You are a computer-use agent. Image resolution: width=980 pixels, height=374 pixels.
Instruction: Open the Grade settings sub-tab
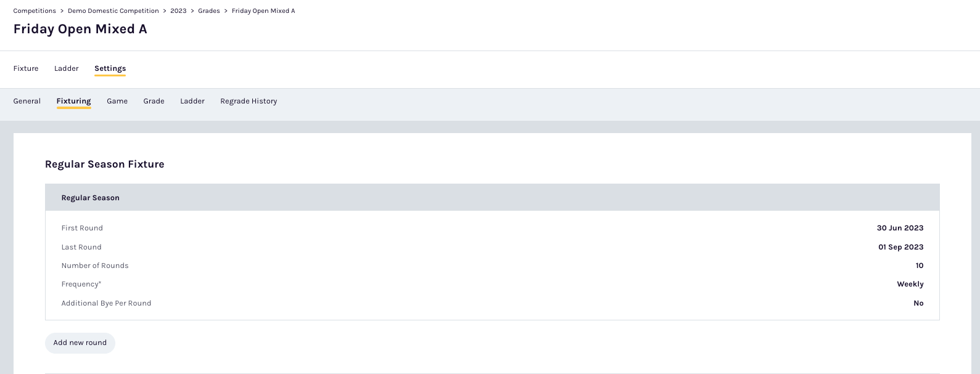click(154, 101)
